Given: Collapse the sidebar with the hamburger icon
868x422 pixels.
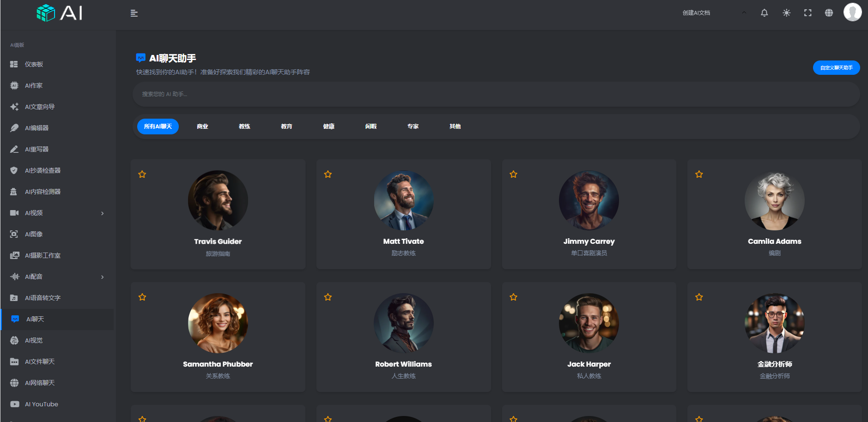Looking at the screenshot, I should tap(134, 13).
